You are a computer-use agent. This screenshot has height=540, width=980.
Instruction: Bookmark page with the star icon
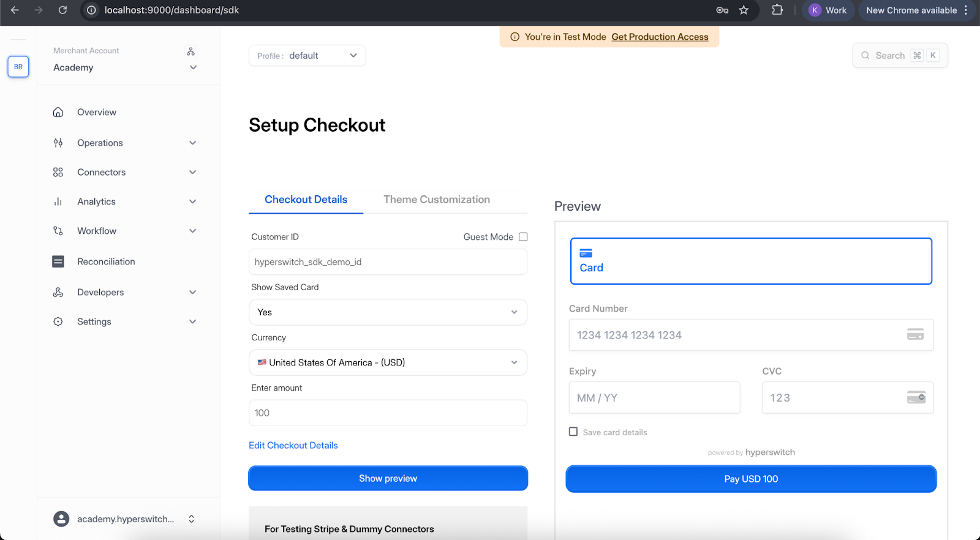[744, 10]
